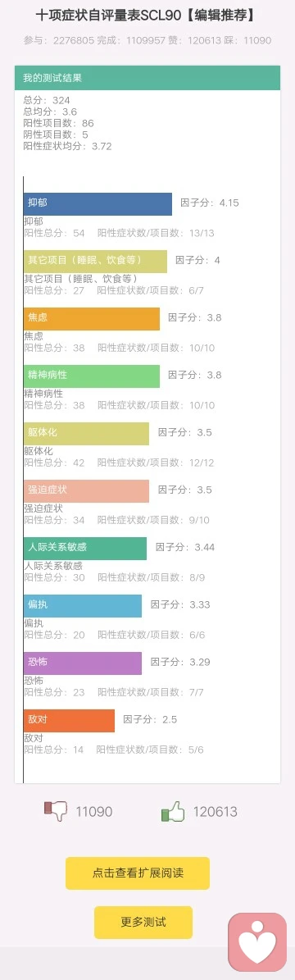
Task: Select the yellow 躯体化 bar
Action: [86, 434]
